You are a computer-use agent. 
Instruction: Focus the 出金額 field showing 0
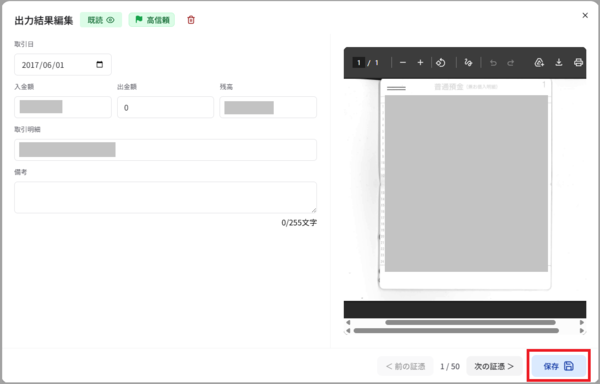click(x=165, y=107)
